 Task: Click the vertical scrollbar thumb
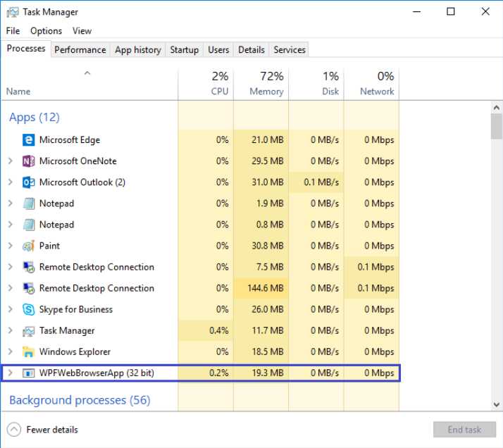click(496, 126)
